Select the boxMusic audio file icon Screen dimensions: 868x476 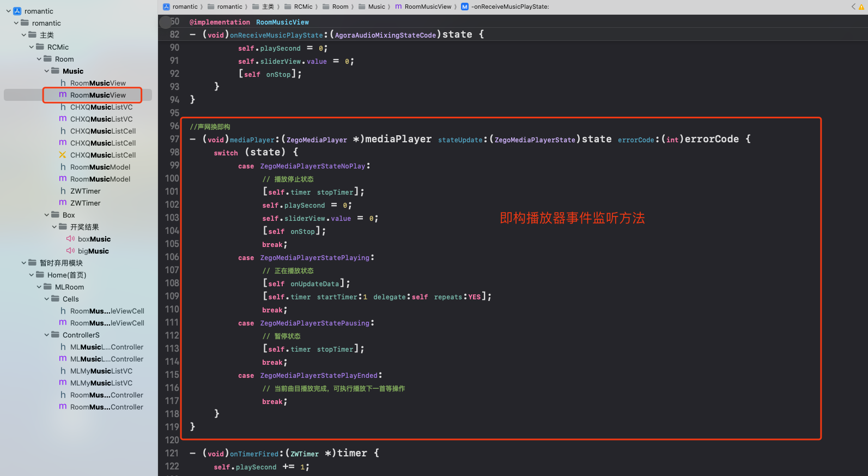pos(70,239)
